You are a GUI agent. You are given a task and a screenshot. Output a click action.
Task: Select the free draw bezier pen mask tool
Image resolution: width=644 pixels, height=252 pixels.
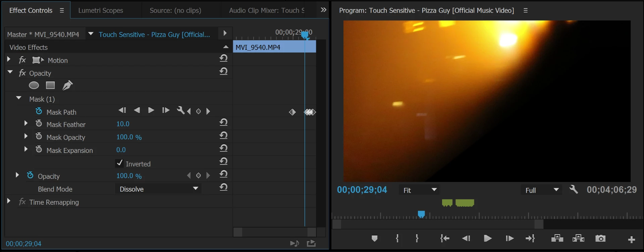[x=67, y=85]
